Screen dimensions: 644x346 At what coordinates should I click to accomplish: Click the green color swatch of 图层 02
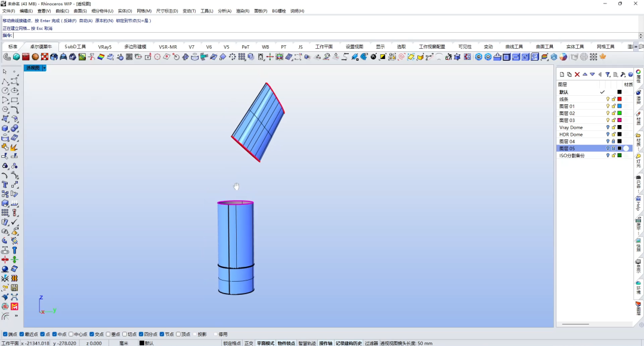pyautogui.click(x=620, y=113)
